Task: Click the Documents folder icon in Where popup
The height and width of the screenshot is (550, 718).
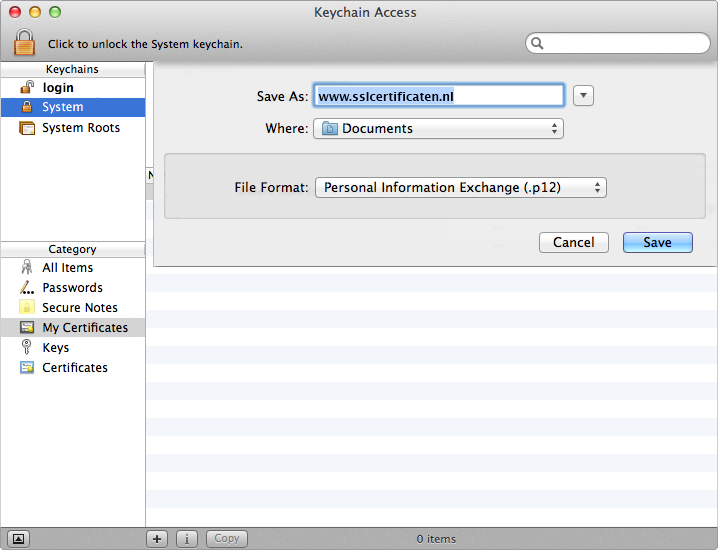Action: (x=330, y=128)
